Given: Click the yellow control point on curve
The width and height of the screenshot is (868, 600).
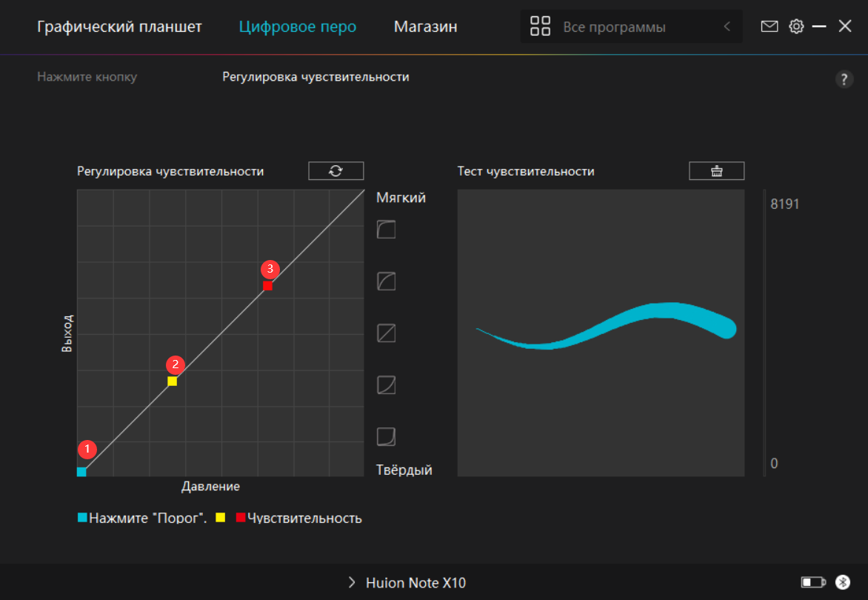Looking at the screenshot, I should [172, 381].
